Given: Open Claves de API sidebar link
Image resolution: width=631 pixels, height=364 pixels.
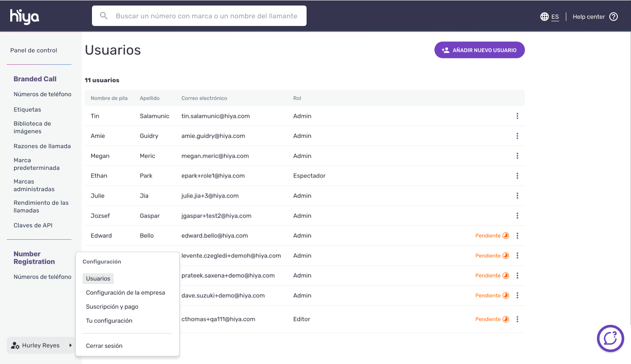Looking at the screenshot, I should click(x=33, y=225).
